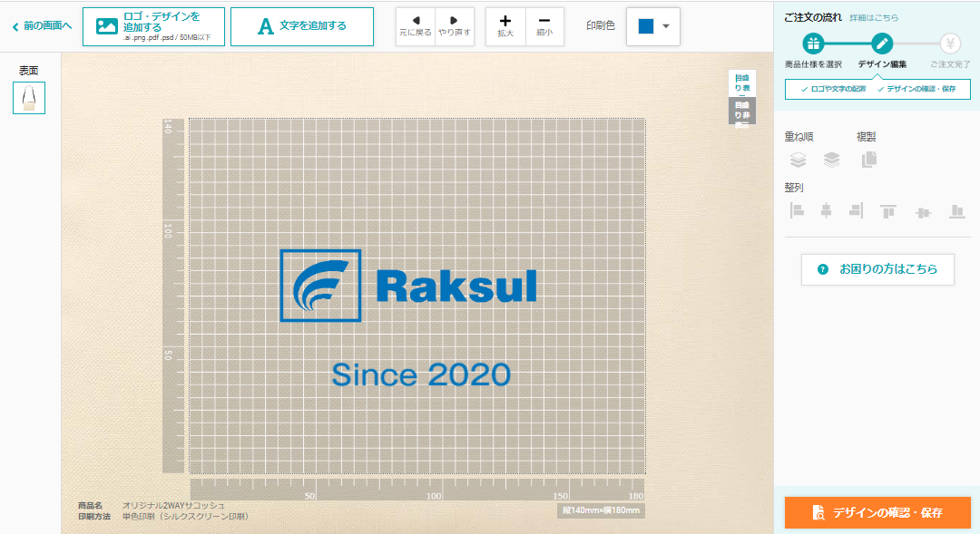Align objects to the bottom edge
This screenshot has height=534, width=980.
point(957,211)
